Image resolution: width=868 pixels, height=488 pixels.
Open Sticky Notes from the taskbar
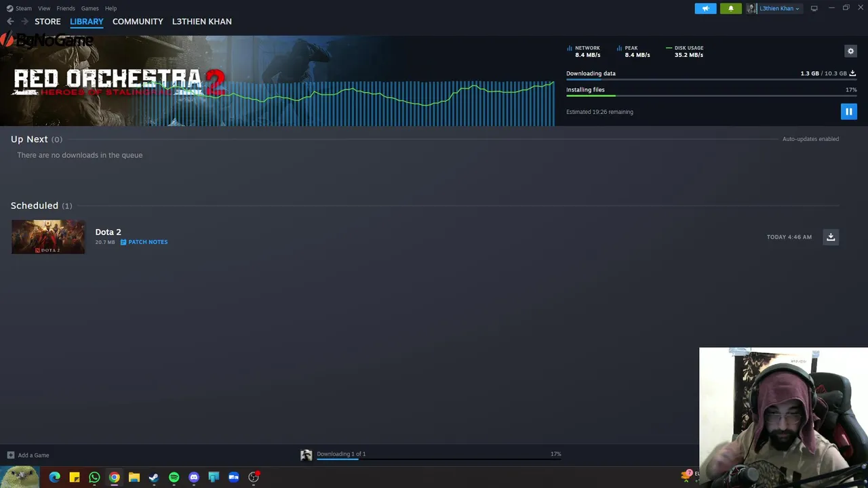[x=75, y=477]
